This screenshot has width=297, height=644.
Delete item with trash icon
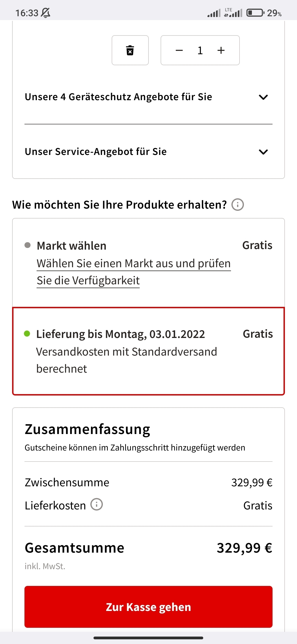(x=130, y=50)
